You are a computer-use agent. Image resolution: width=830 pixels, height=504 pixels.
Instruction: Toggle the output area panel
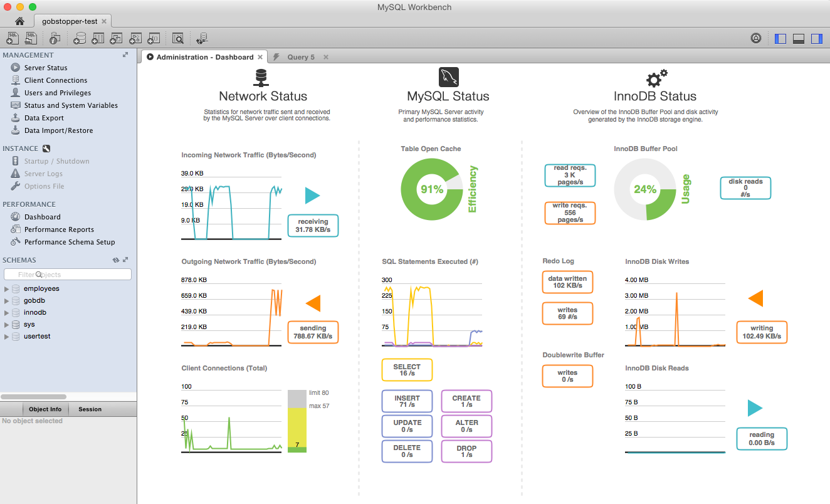(x=798, y=38)
